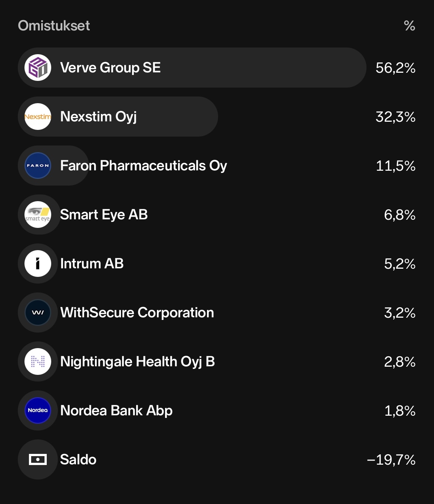Tap the Intrum logo icon

(38, 264)
